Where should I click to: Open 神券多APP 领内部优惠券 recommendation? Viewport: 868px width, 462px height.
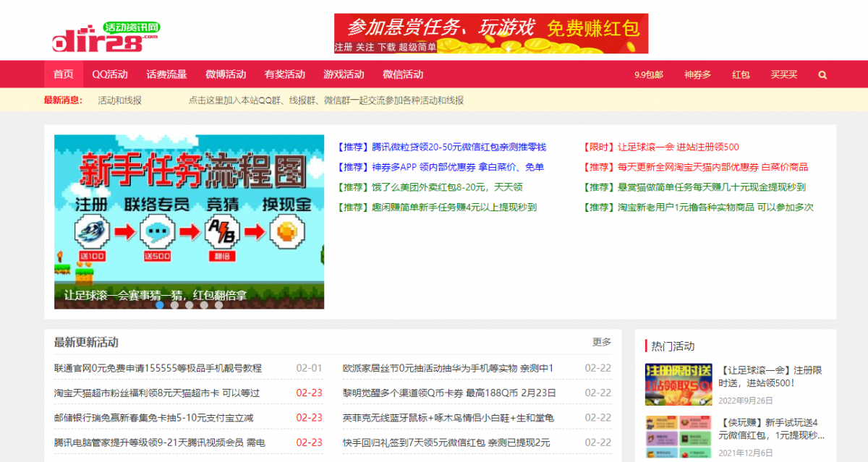441,167
